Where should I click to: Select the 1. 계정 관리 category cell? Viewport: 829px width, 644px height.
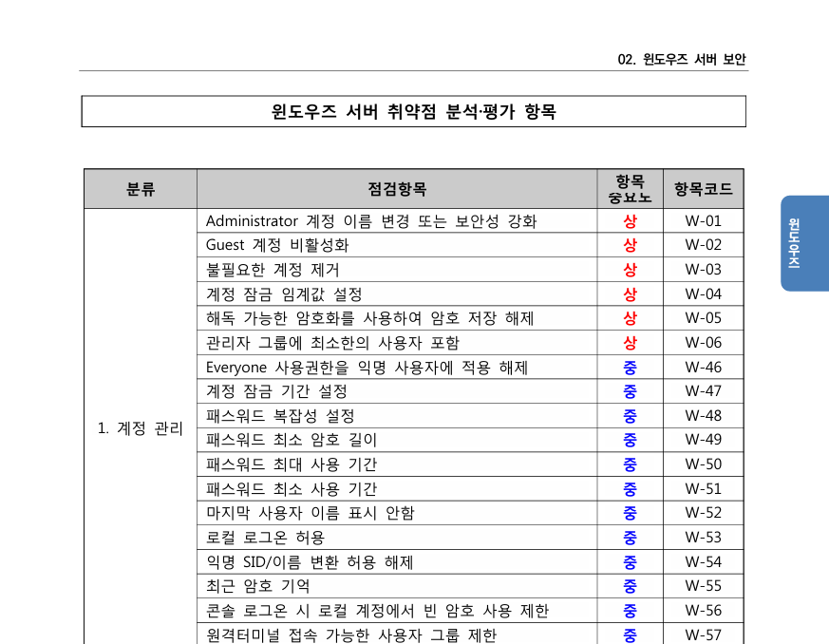click(x=141, y=428)
